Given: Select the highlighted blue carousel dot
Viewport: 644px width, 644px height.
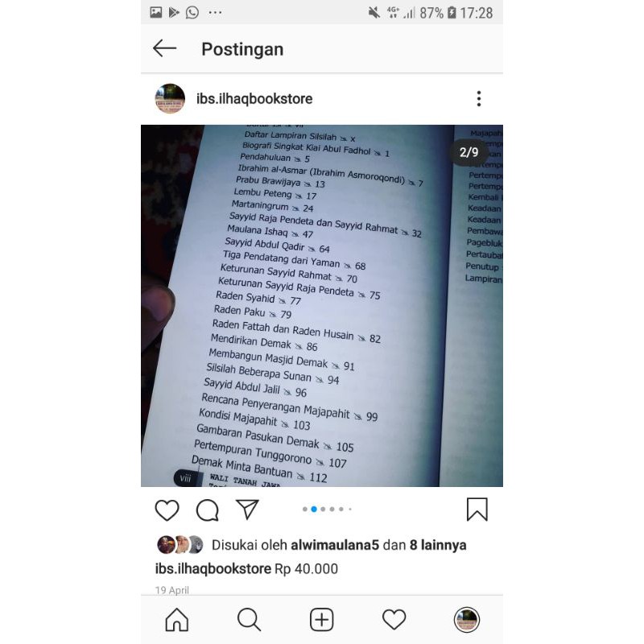Looking at the screenshot, I should 314,510.
